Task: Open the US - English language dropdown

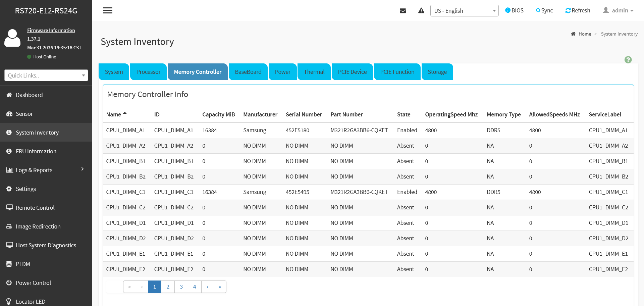Action: (464, 11)
